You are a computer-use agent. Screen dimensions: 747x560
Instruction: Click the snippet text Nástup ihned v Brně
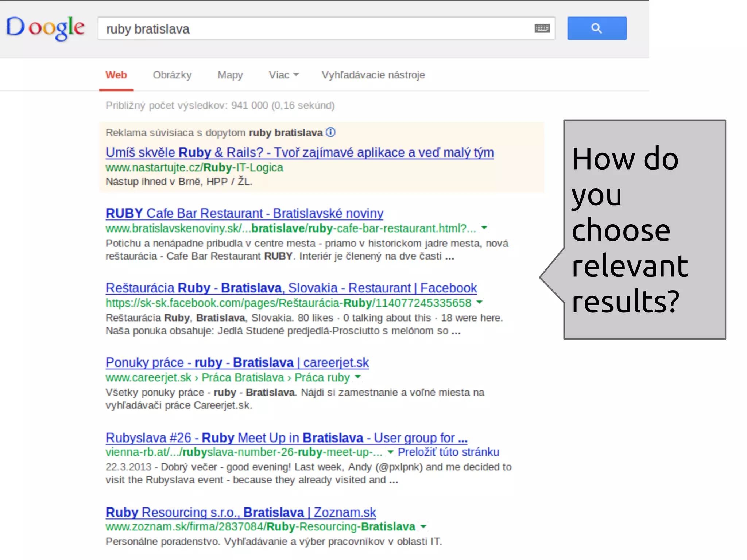(x=179, y=181)
